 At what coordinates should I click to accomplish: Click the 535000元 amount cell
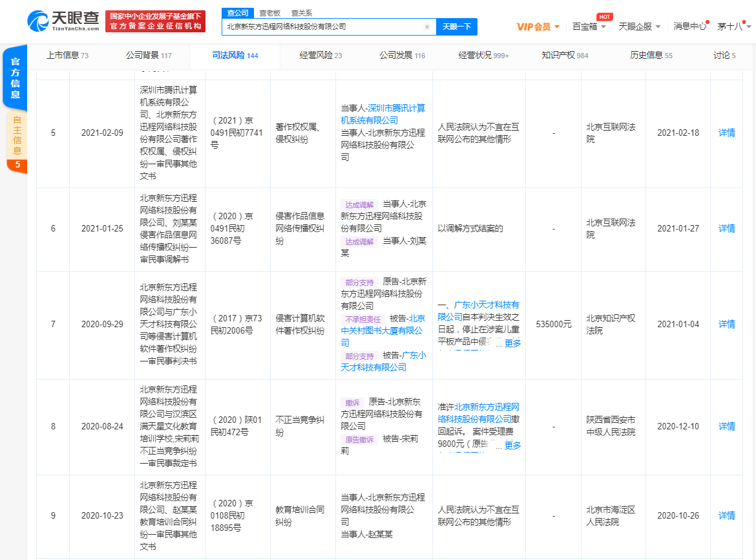click(554, 324)
